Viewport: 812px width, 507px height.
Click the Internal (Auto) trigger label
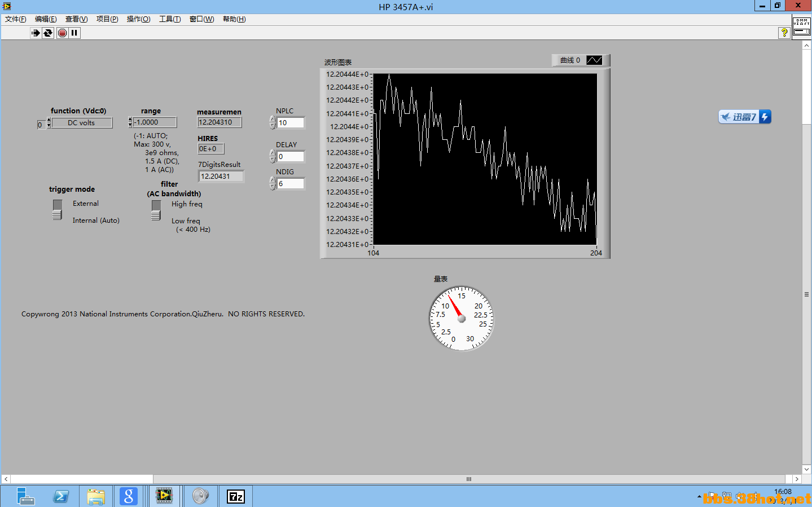click(96, 221)
